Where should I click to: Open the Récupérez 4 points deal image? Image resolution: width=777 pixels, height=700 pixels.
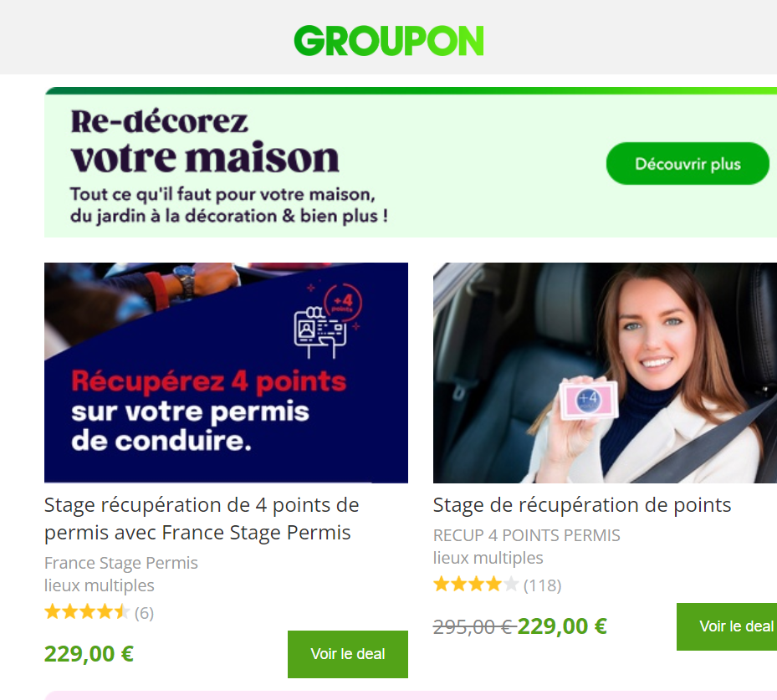226,372
